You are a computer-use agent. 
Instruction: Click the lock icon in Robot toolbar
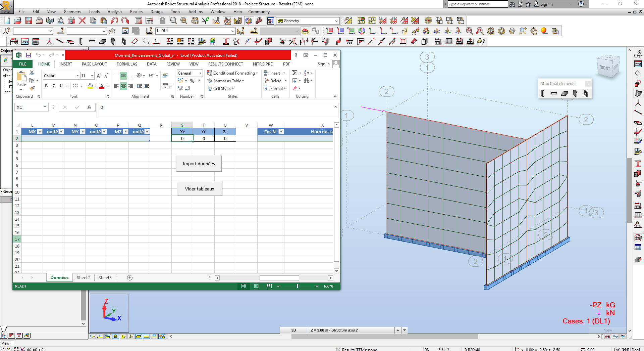coord(162,21)
